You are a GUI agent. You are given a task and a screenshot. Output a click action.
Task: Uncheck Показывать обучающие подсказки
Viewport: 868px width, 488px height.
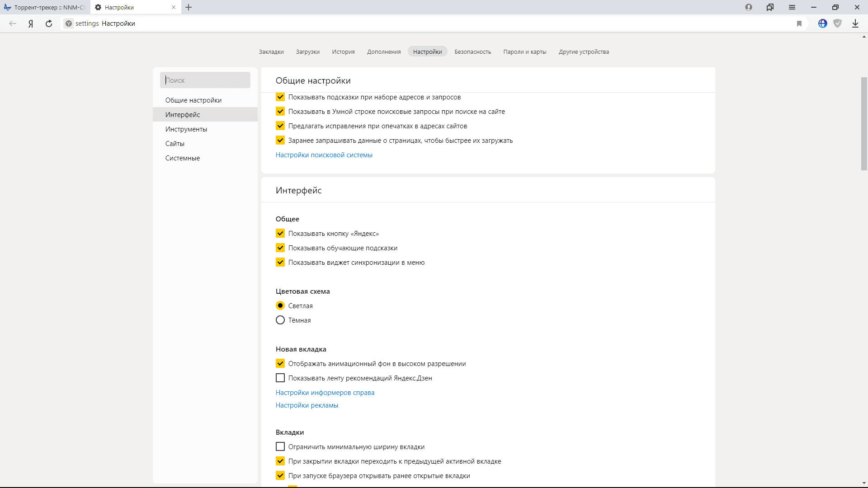click(x=280, y=248)
